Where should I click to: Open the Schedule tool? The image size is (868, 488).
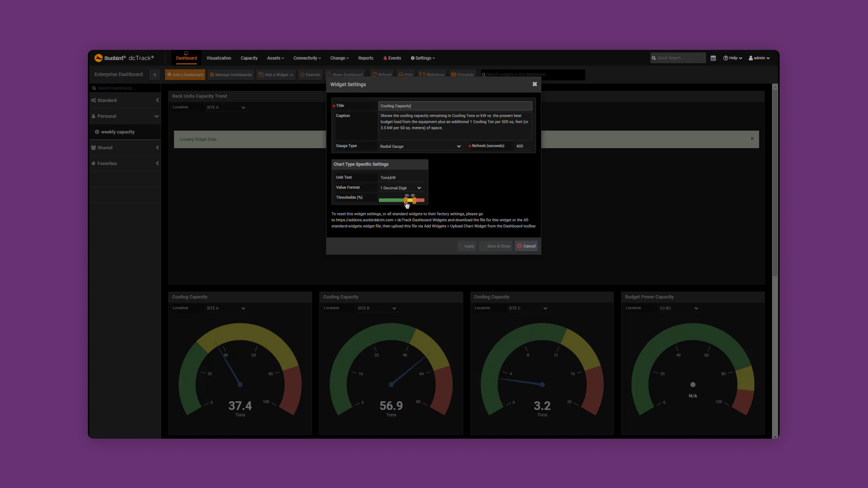tap(462, 75)
